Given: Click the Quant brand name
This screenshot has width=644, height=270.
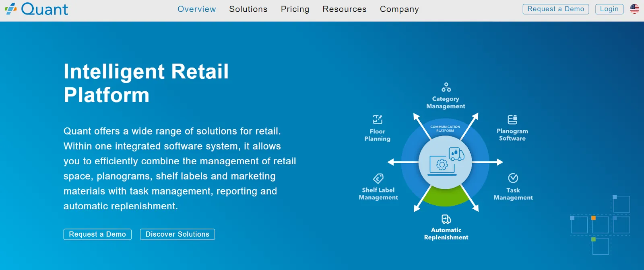Looking at the screenshot, I should [x=45, y=9].
